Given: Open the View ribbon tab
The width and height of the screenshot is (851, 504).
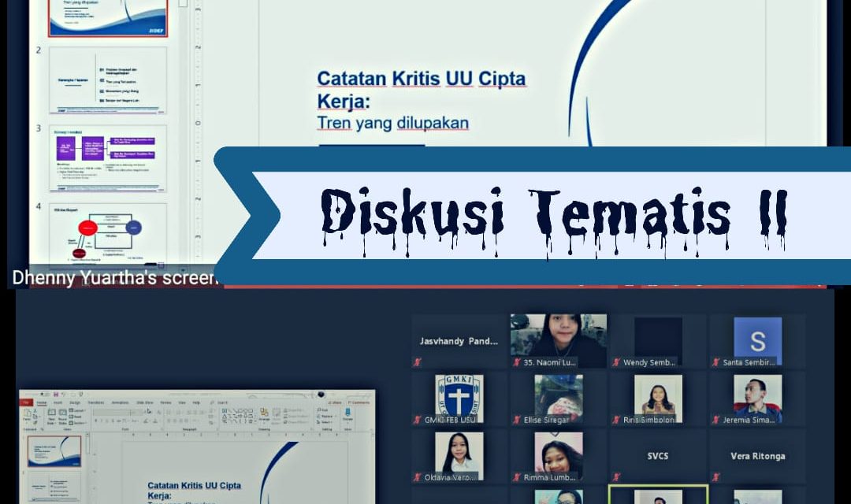Looking at the screenshot, I should point(182,402).
